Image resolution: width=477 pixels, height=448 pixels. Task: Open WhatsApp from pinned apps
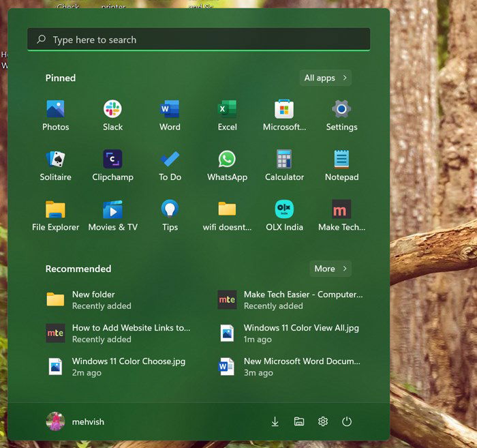pyautogui.click(x=227, y=166)
